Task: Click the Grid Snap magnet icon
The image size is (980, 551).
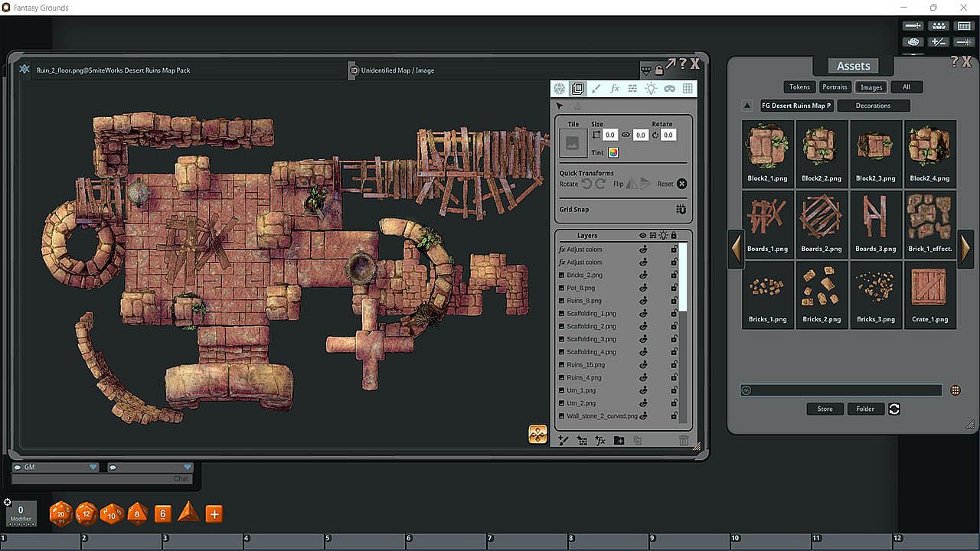Action: tap(681, 210)
